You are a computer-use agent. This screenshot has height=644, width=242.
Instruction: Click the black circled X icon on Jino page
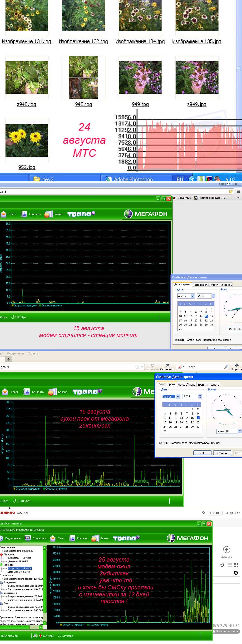[236, 573]
